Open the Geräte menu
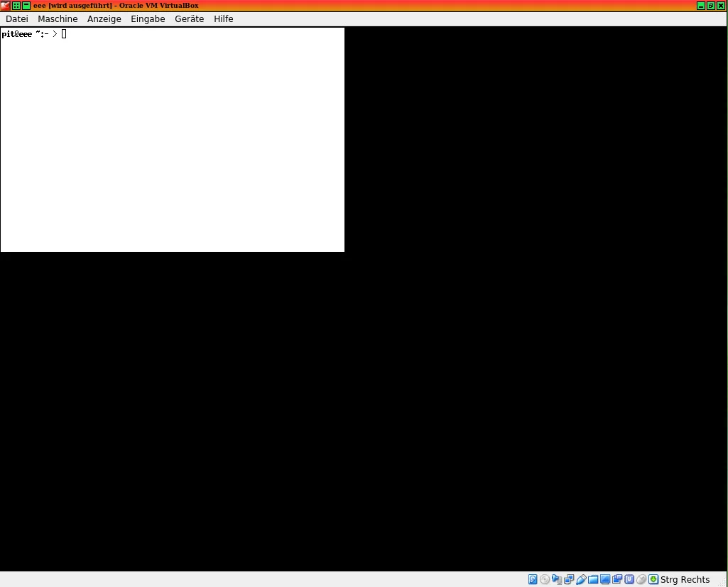This screenshot has width=728, height=587. tap(189, 19)
